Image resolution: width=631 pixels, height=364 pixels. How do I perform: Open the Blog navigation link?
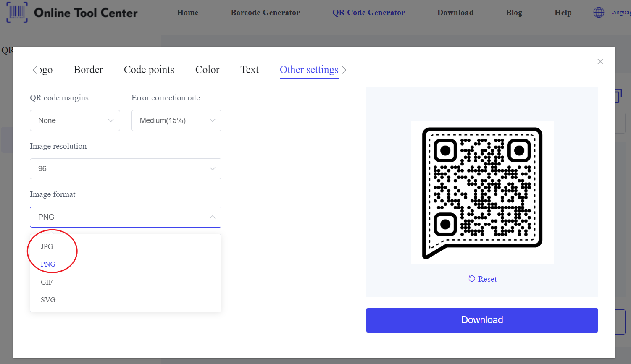(514, 13)
